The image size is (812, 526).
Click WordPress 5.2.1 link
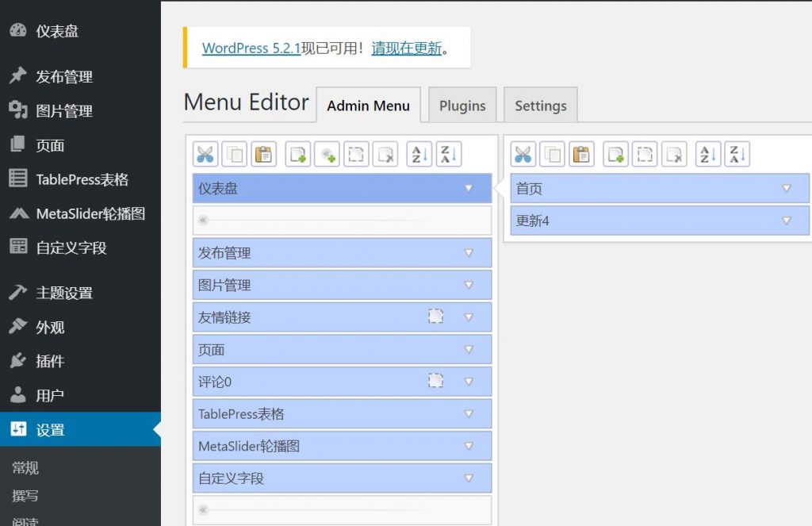[x=251, y=48]
